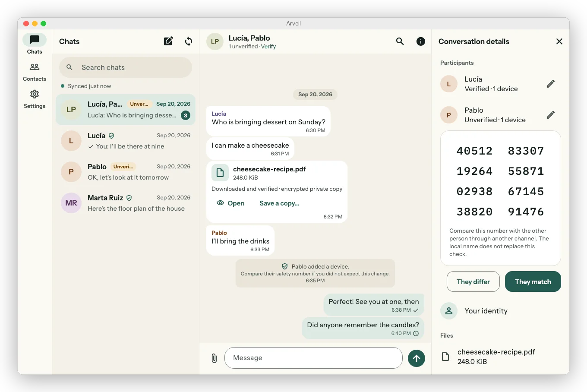587x392 pixels.
Task: Select the Lucía, Pablo group chat
Action: click(126, 110)
